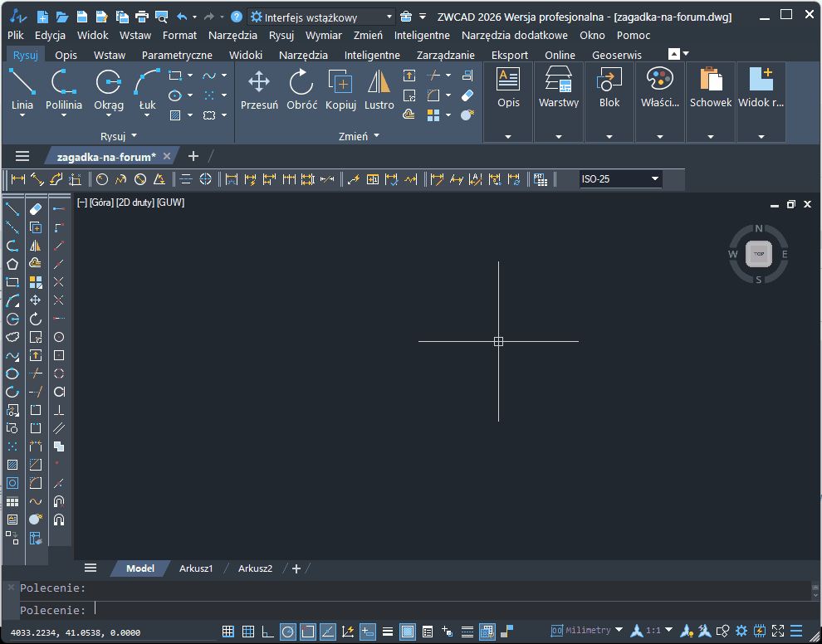Click the parallel snap icon in left toolbar
822x644 pixels.
tap(59, 428)
